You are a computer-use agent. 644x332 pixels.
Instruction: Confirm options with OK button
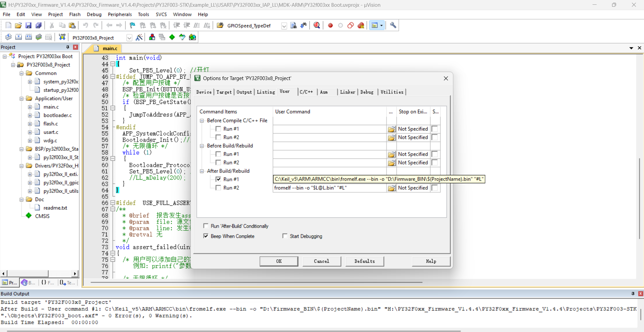[279, 261]
